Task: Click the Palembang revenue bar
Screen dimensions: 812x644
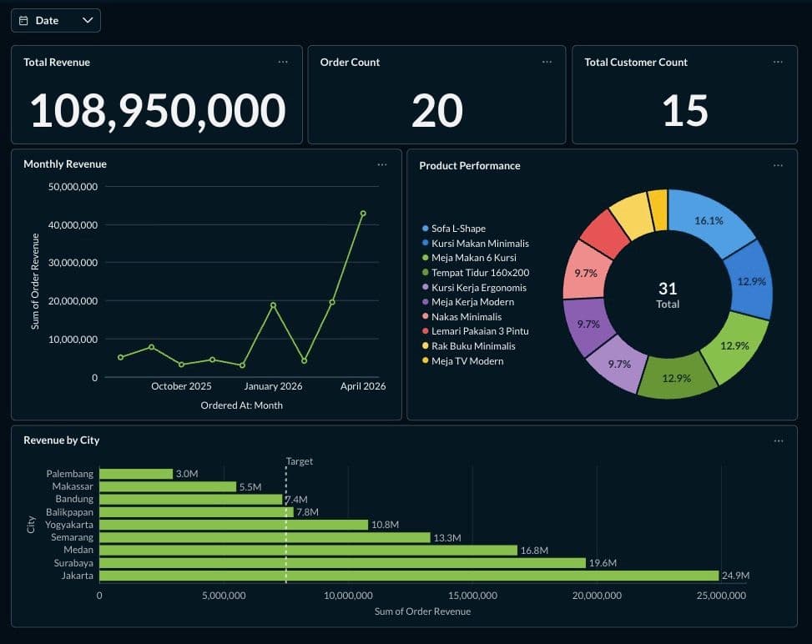Action: pos(136,474)
